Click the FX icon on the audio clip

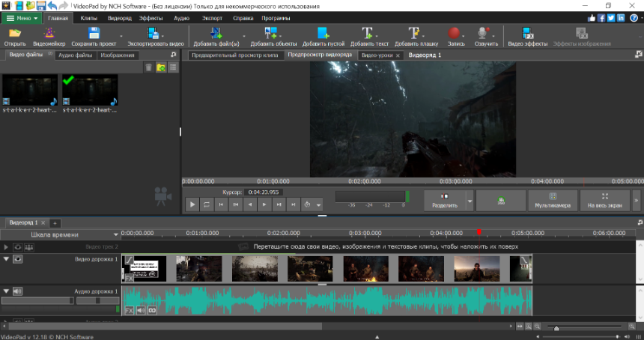(x=129, y=311)
